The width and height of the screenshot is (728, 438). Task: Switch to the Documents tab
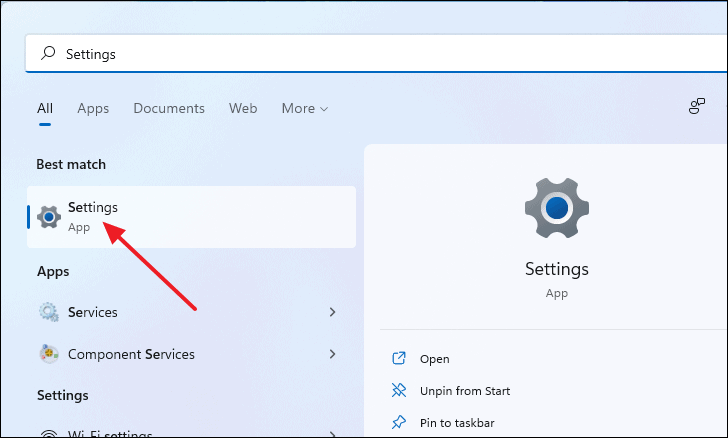(x=169, y=108)
